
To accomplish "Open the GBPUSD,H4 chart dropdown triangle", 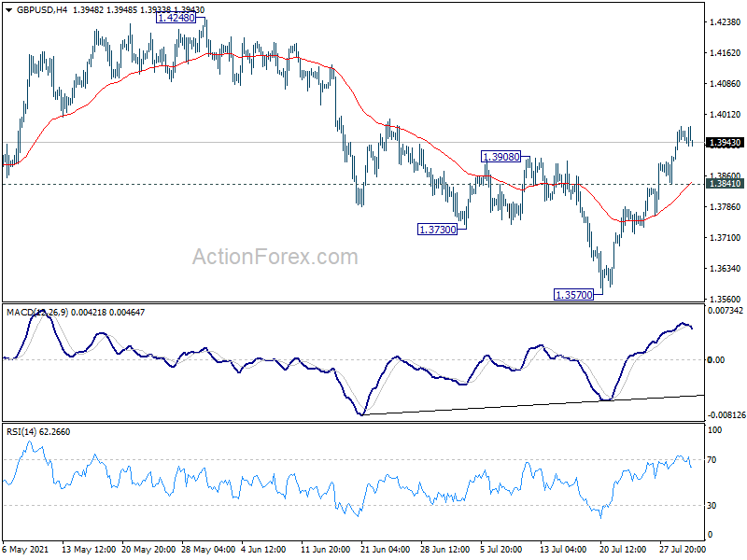I will click(9, 10).
